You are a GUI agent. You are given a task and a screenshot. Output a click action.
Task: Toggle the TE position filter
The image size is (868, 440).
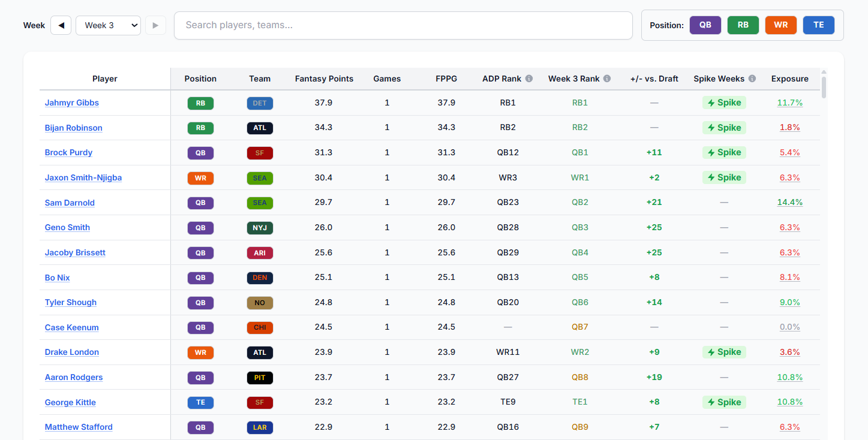click(819, 25)
